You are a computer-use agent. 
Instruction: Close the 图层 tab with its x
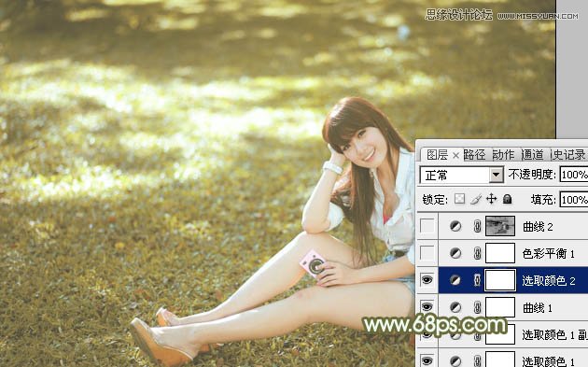tap(455, 155)
